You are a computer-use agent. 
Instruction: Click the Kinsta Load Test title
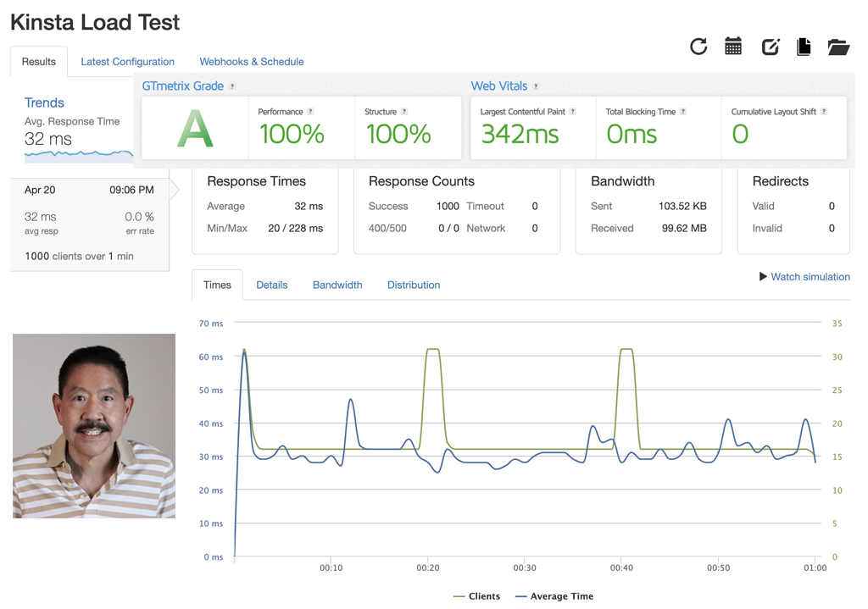click(x=95, y=22)
